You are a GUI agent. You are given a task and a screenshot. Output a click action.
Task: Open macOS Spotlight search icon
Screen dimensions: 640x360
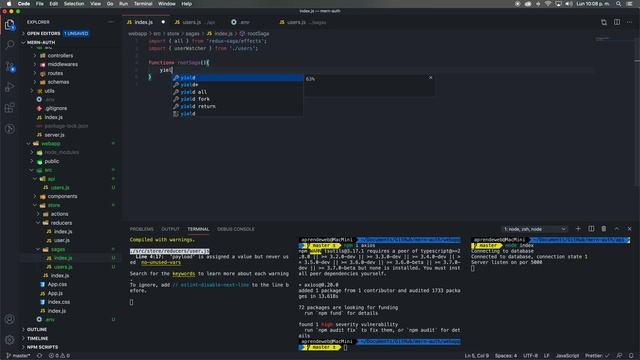619,4
